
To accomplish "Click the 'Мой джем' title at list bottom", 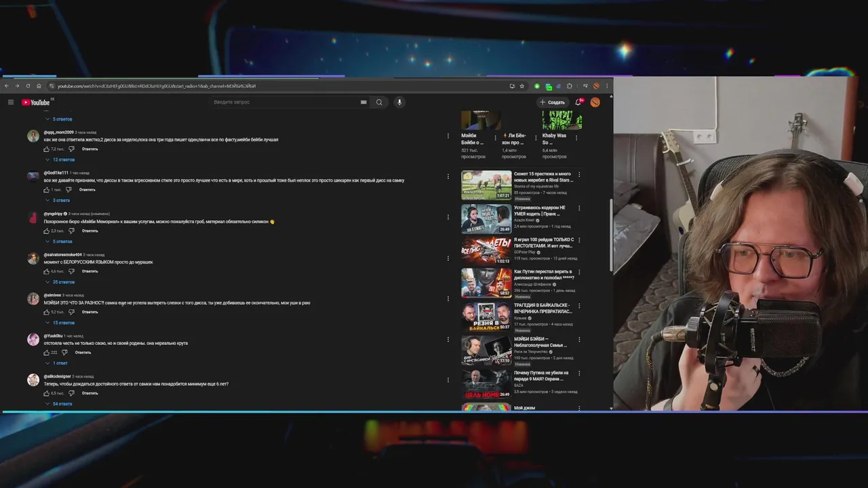I will tap(524, 408).
